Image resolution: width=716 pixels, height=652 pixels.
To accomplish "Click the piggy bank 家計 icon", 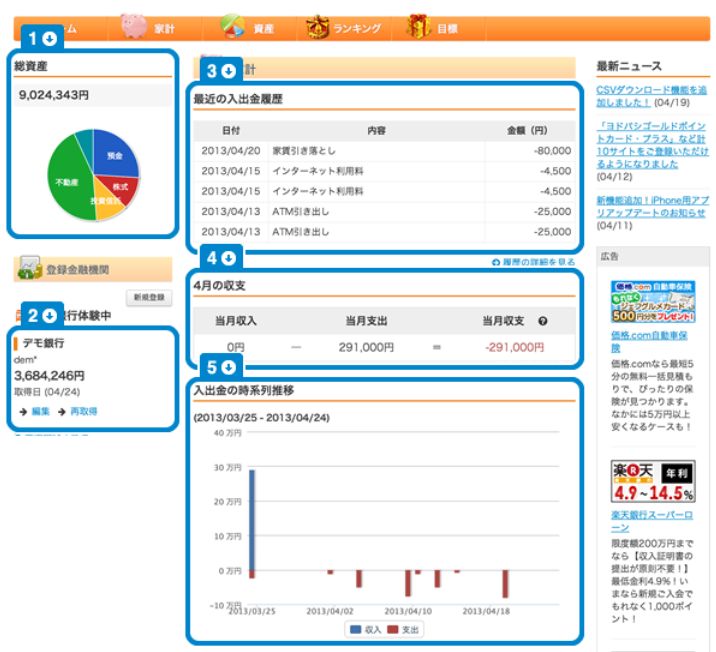I will click(x=134, y=26).
